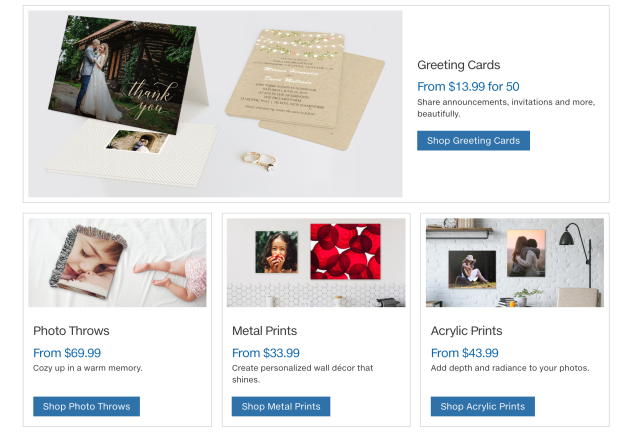Open the Greeting Cards heading

tap(458, 65)
